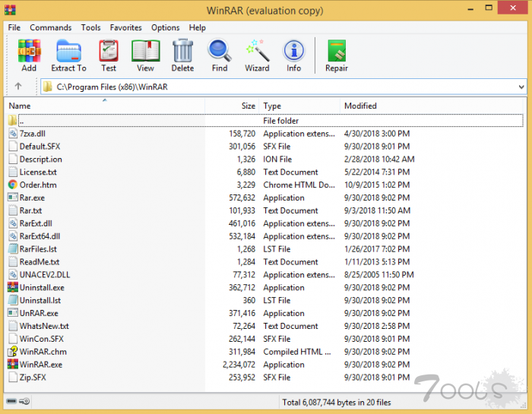Run the Test archive tool
The width and height of the screenshot is (532, 414).
[109, 56]
